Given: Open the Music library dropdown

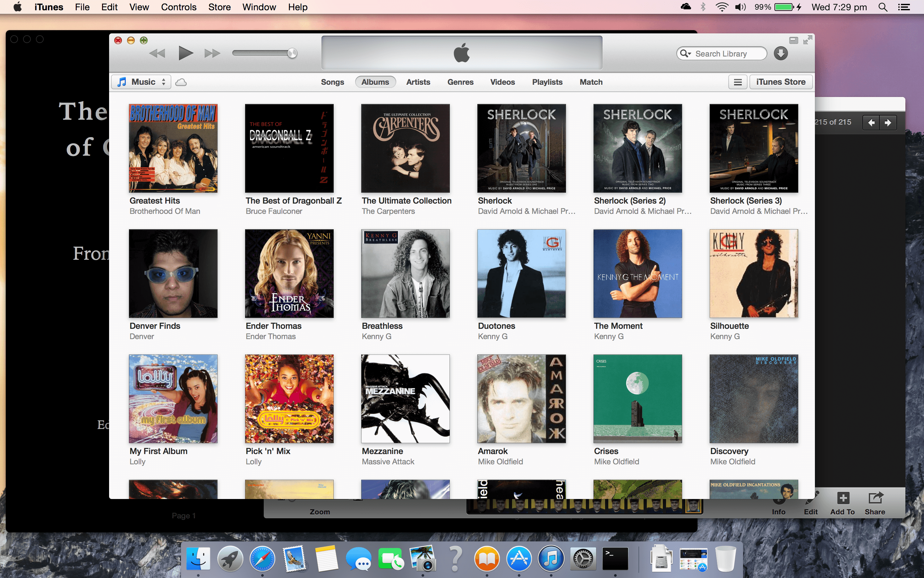Looking at the screenshot, I should point(141,82).
